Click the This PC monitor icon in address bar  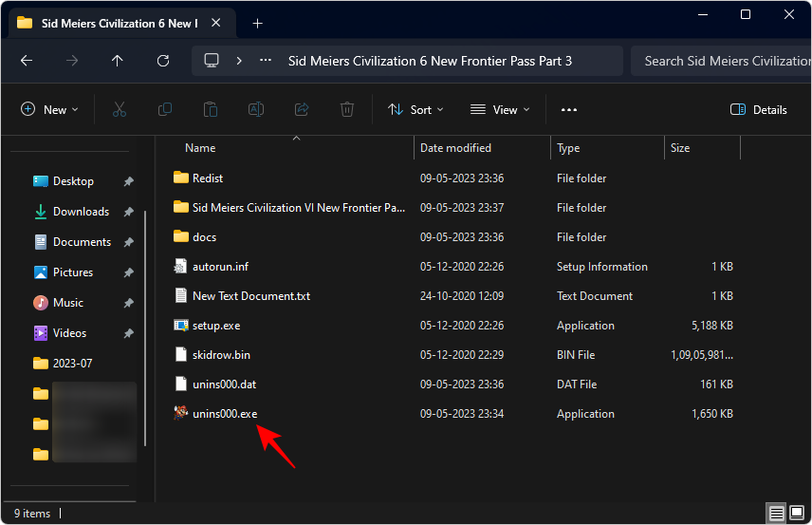pos(212,61)
